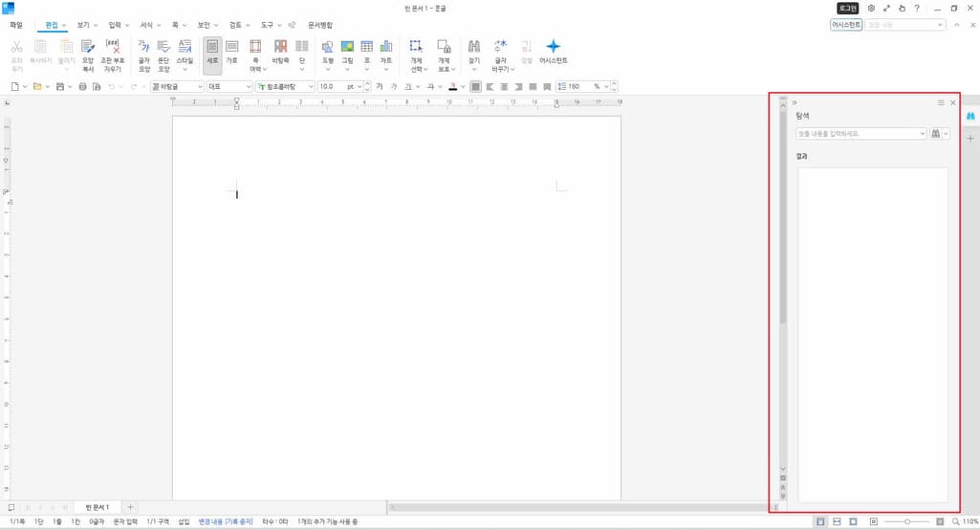
Task: Toggle 삽입 insert mode in status bar
Action: point(184,522)
